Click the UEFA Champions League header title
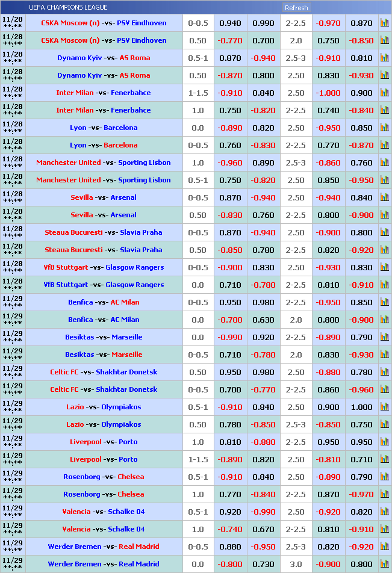The width and height of the screenshot is (392, 573). click(68, 7)
